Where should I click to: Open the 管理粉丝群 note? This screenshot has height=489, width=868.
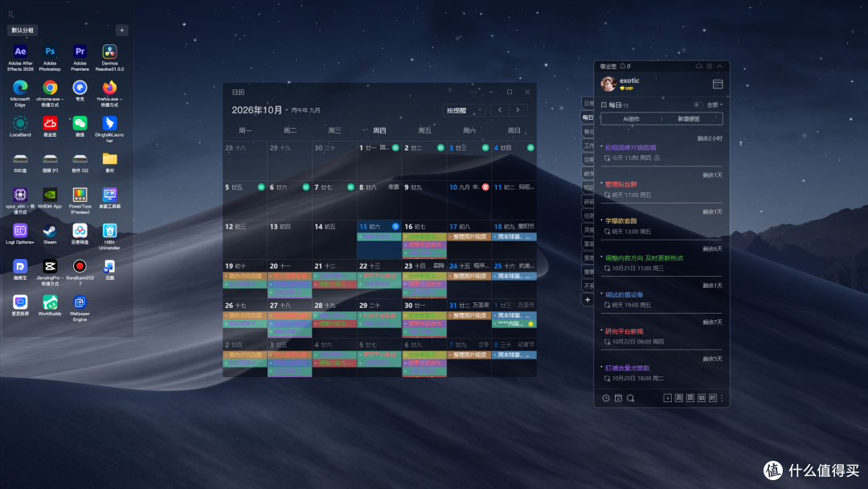(x=620, y=184)
